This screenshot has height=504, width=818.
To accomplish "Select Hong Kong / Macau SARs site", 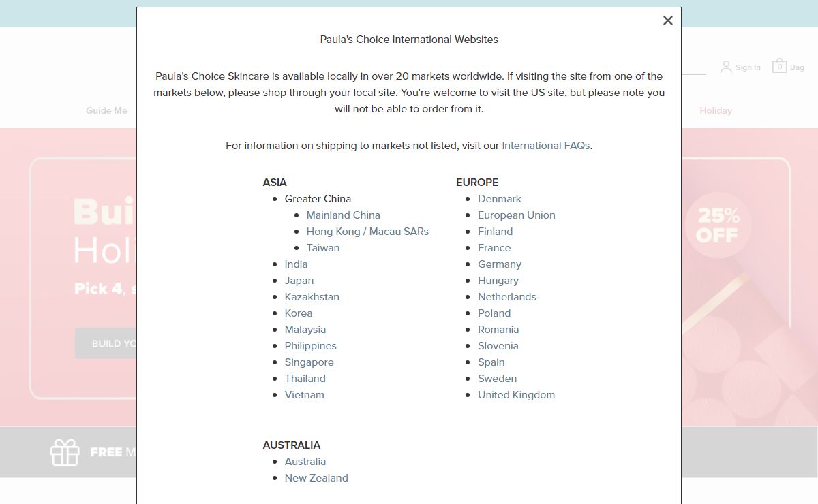I will [367, 232].
